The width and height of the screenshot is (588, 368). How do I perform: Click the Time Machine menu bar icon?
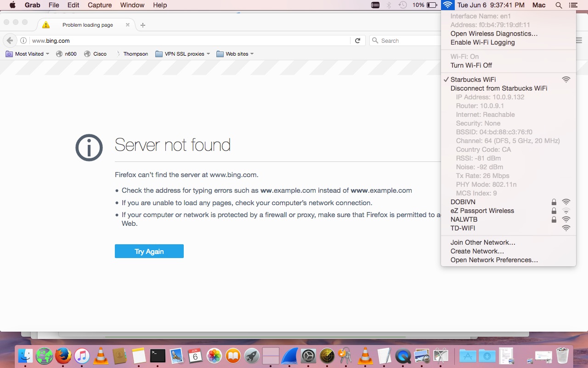click(402, 5)
